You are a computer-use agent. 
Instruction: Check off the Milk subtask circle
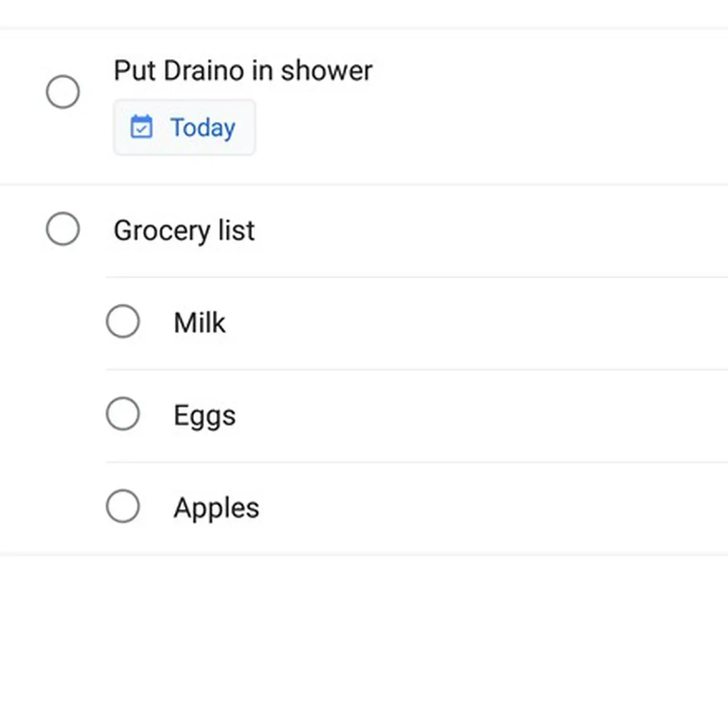[123, 322]
